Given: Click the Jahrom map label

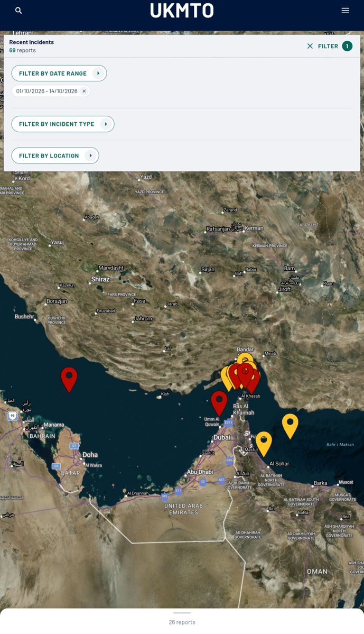Looking at the screenshot, I should pos(143,319).
